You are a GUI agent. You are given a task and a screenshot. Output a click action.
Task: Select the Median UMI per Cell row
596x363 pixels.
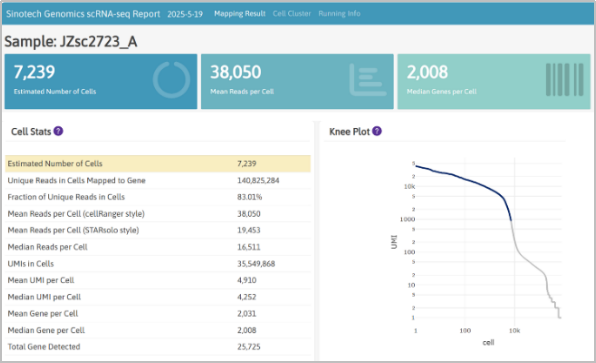coord(158,297)
